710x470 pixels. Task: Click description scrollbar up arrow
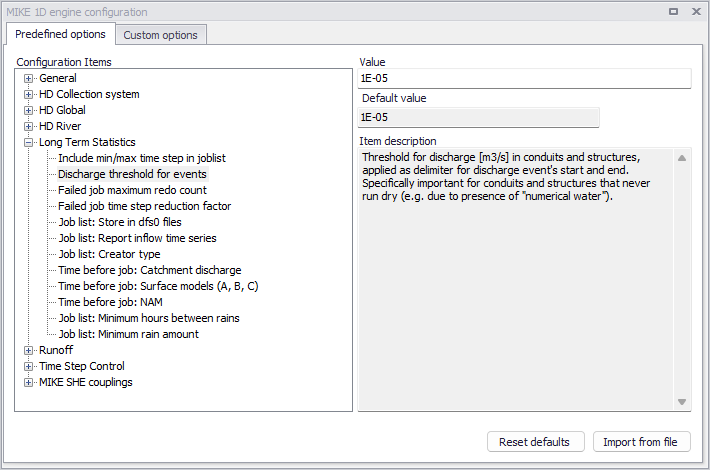(x=682, y=158)
